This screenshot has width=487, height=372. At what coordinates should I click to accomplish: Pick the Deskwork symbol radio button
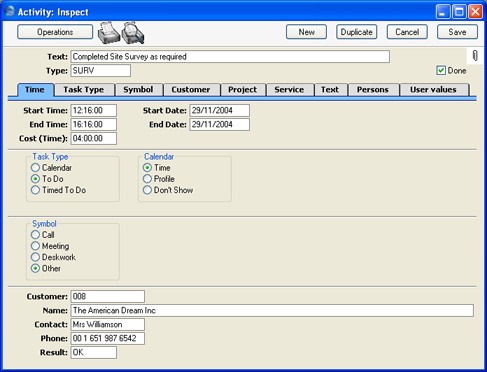click(x=35, y=257)
